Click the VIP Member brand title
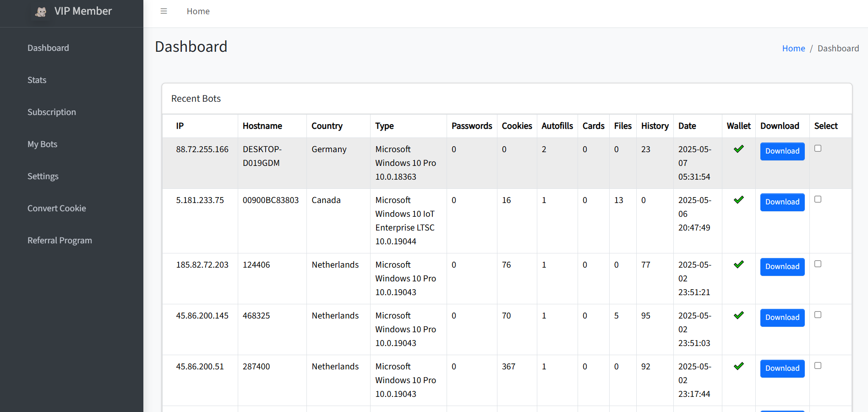 coord(83,11)
